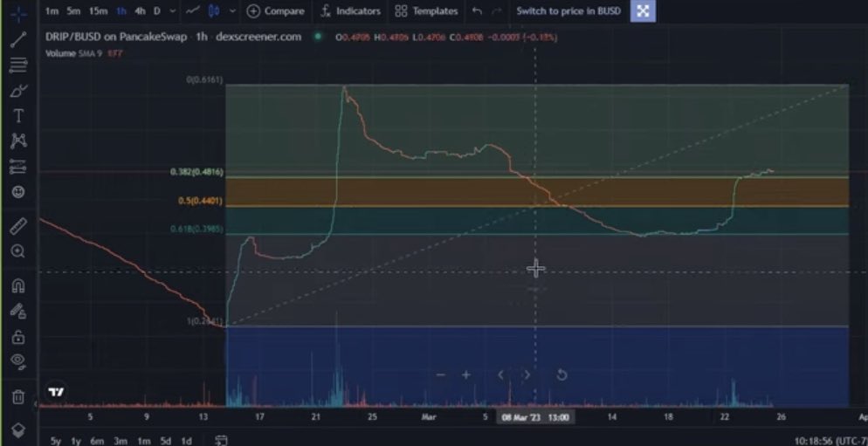Select the crosshair cursor tool
The image size is (868, 446).
(18, 13)
